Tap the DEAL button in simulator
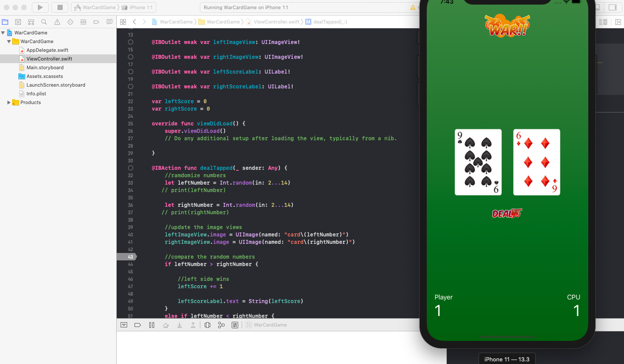 click(507, 213)
